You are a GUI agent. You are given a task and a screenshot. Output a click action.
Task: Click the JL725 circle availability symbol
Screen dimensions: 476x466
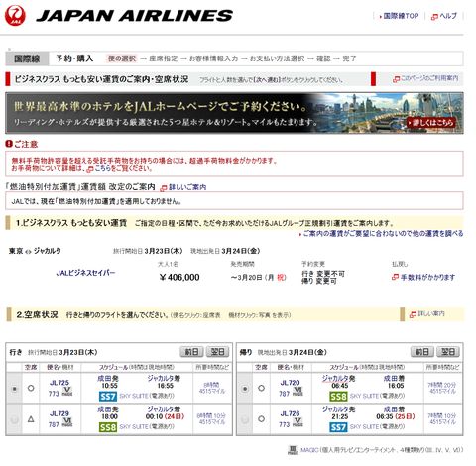coord(31,388)
